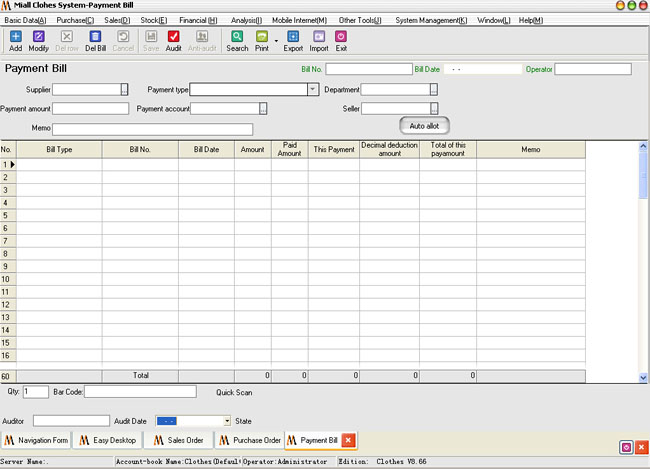The height and width of the screenshot is (469, 650).
Task: Switch to the Easy Desktop tab
Action: pos(108,440)
